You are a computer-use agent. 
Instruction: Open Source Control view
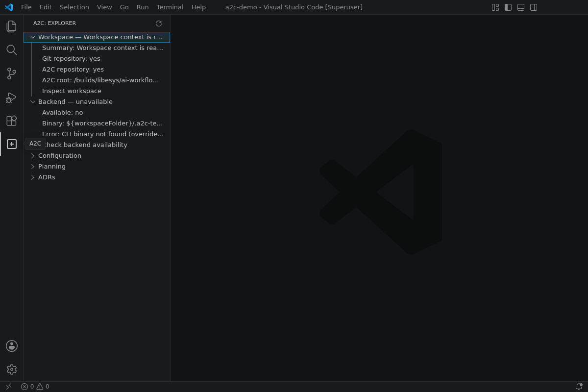[x=12, y=73]
